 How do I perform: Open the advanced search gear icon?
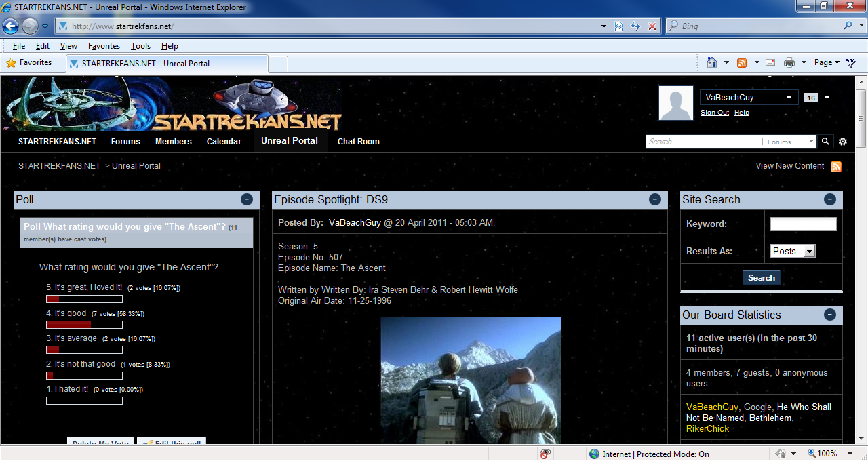843,142
